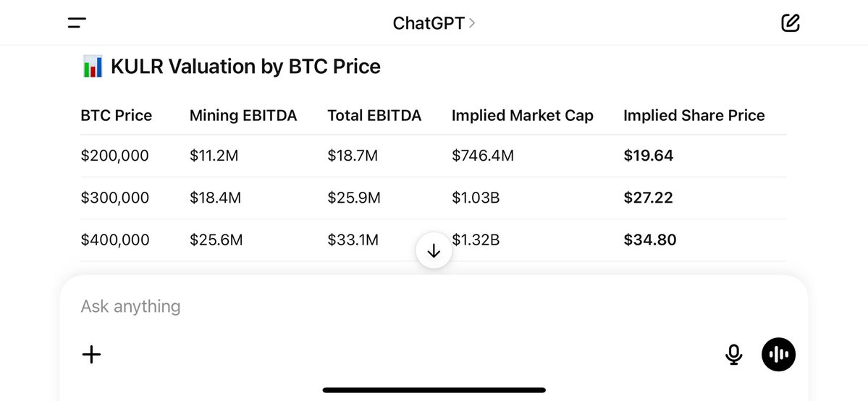Image resolution: width=868 pixels, height=401 pixels.
Task: Select the BTC Price column header
Action: pos(117,115)
